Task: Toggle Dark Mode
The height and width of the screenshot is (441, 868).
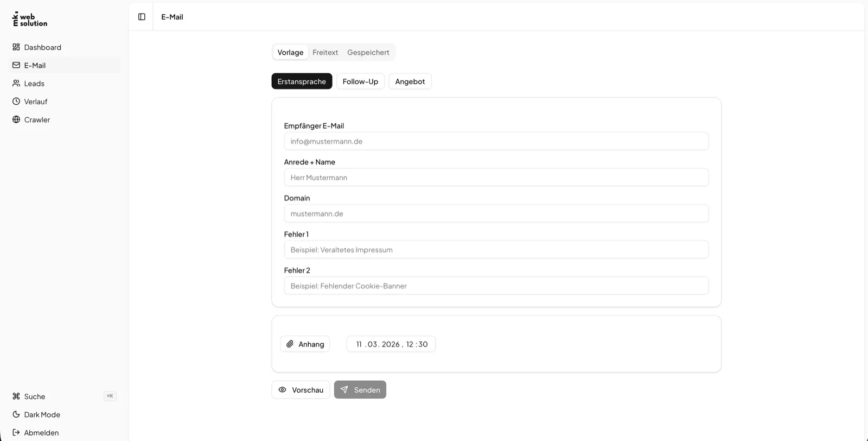Action: click(64, 414)
